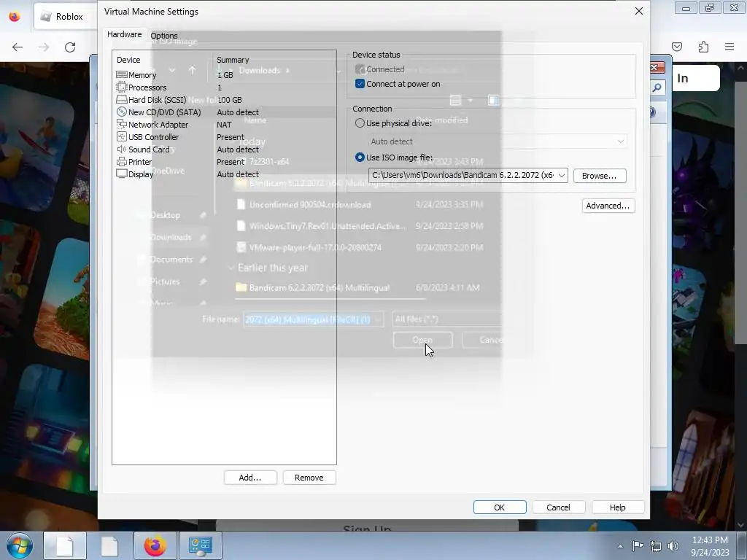Select the Use physical drive radio button
The height and width of the screenshot is (560, 747).
(360, 122)
